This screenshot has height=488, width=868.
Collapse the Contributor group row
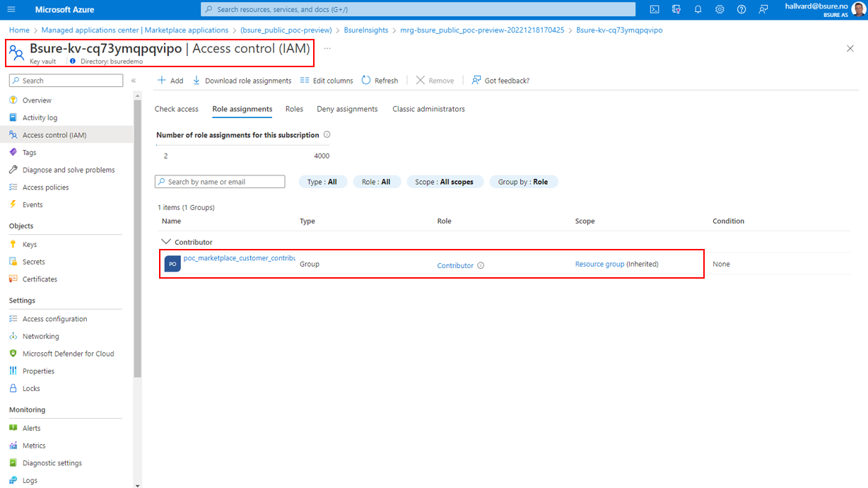[166, 242]
